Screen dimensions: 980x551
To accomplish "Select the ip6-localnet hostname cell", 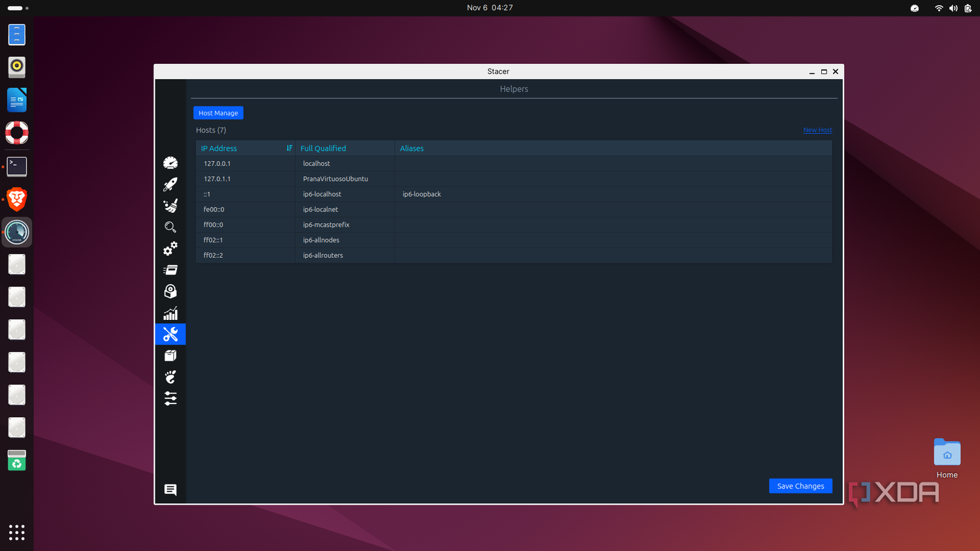I will click(345, 210).
